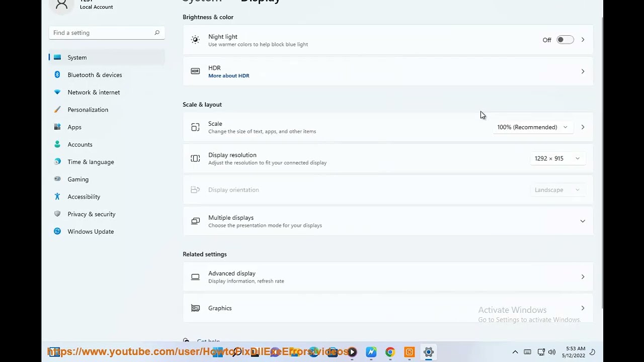
Task: Click the Accounts person icon in sidebar
Action: 57,144
